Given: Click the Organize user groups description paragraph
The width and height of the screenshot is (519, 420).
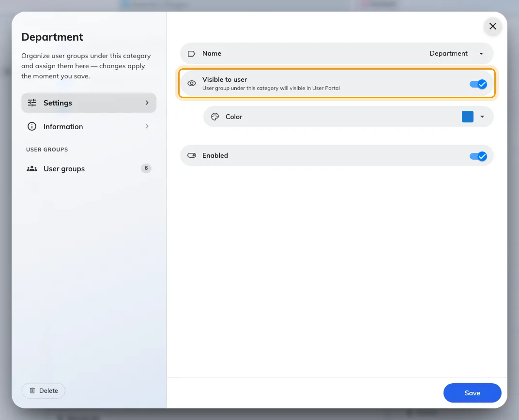Looking at the screenshot, I should coord(86,66).
